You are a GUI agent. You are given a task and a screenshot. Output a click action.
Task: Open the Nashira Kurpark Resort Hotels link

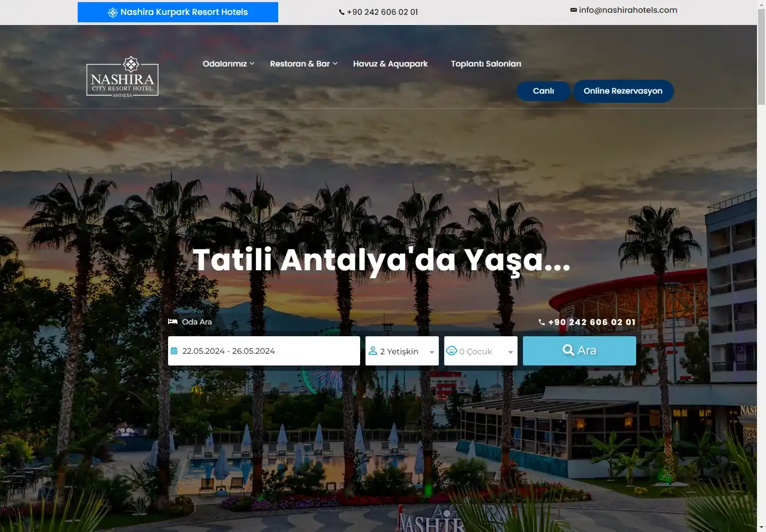click(178, 12)
